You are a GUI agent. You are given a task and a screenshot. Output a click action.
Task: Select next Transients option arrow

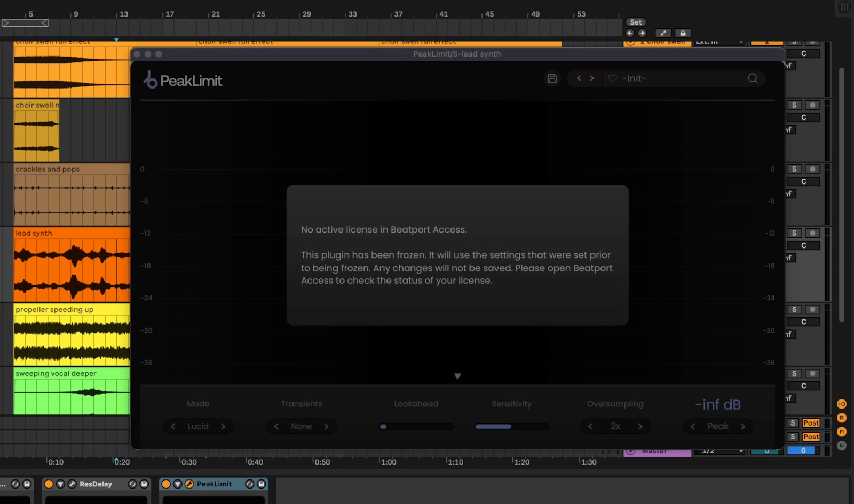(327, 427)
